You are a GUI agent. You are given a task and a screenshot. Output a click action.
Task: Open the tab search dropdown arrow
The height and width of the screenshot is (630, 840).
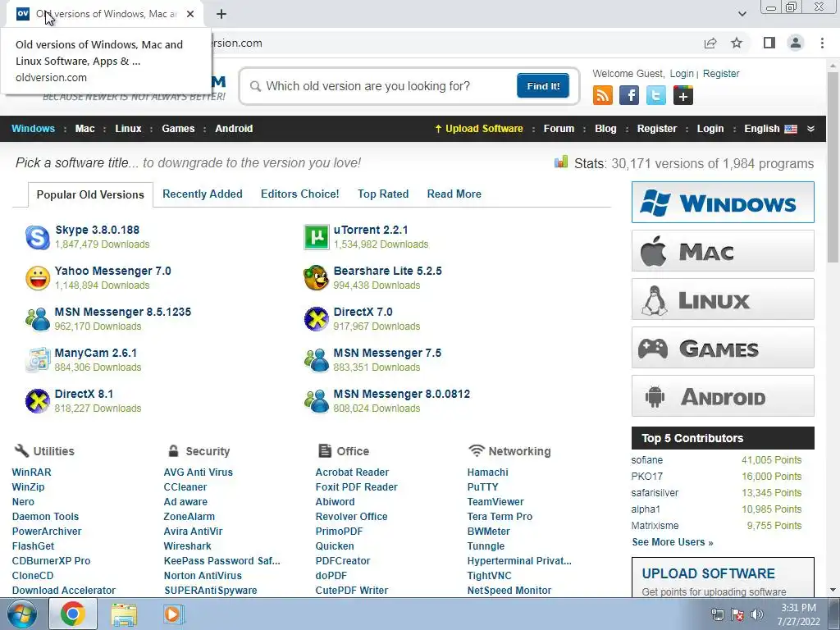pos(742,14)
